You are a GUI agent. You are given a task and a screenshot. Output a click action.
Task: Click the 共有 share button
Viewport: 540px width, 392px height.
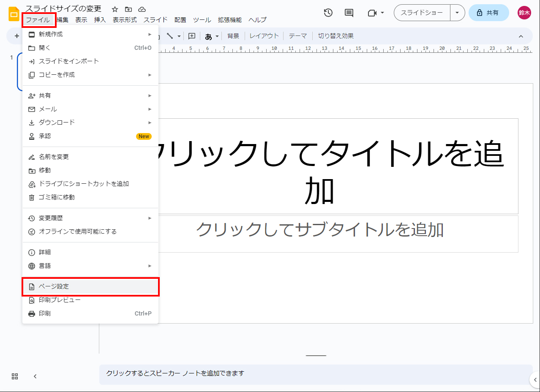(x=488, y=13)
